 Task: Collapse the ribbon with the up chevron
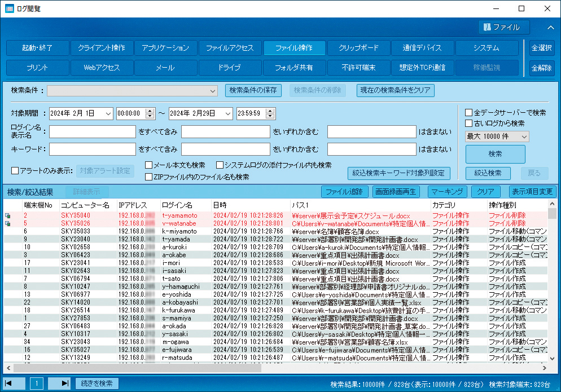[551, 28]
